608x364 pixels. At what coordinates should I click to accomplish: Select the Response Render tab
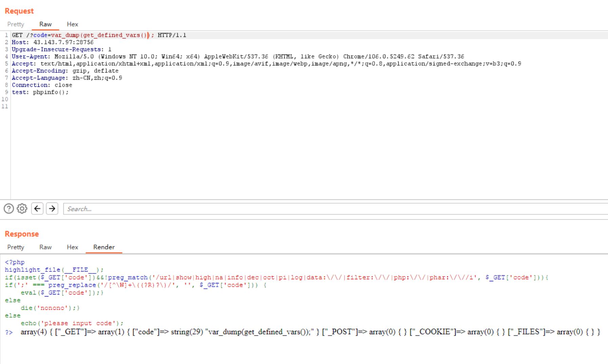[104, 247]
